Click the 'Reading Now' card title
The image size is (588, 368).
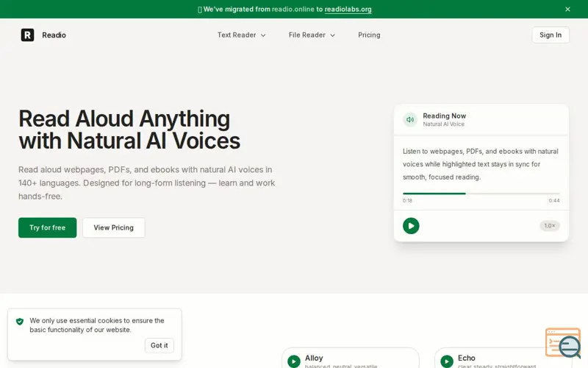point(445,116)
